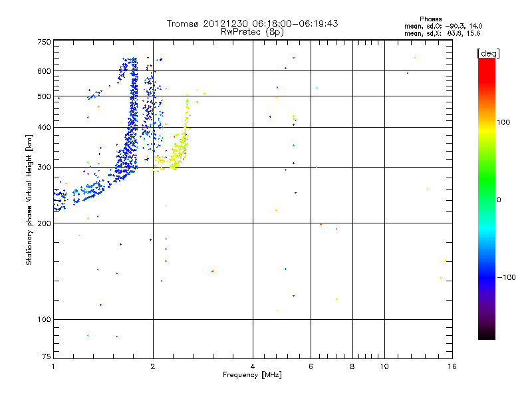Select the 'mean, sd,X: 83.8, 15.6' text

442,34
